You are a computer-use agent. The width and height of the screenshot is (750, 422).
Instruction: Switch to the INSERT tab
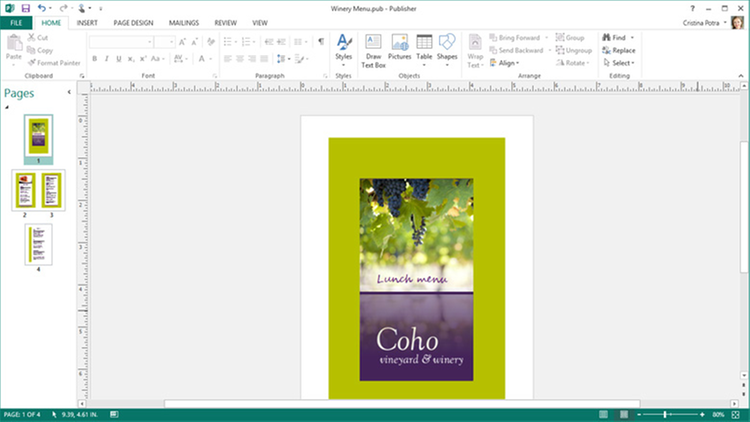pyautogui.click(x=87, y=22)
